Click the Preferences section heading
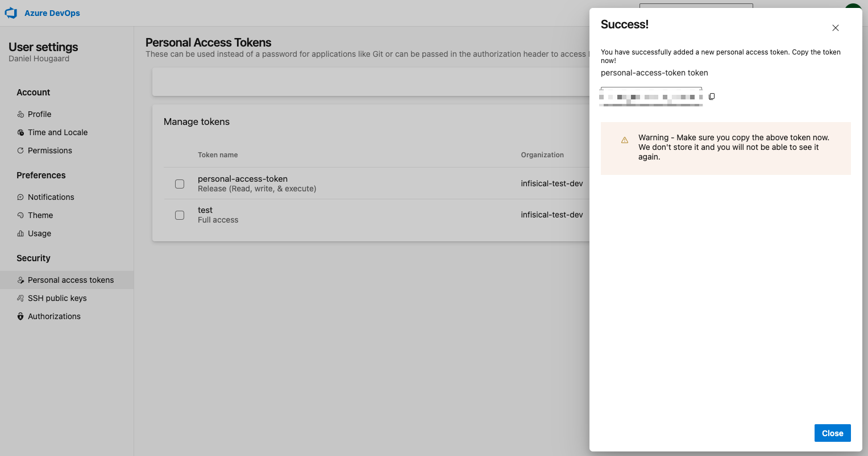 coord(41,175)
